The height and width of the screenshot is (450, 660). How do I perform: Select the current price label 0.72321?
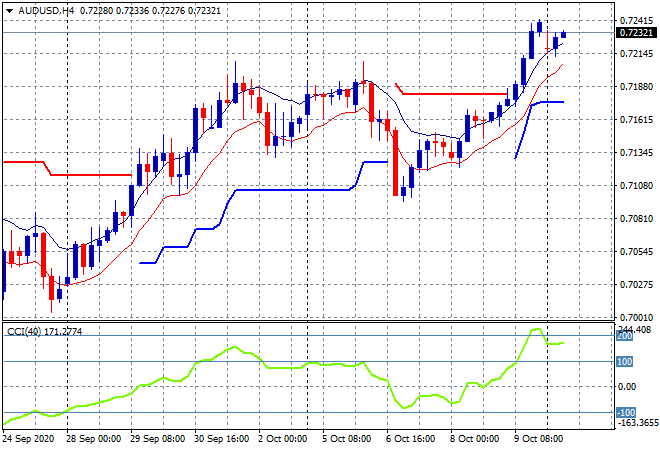coord(636,32)
